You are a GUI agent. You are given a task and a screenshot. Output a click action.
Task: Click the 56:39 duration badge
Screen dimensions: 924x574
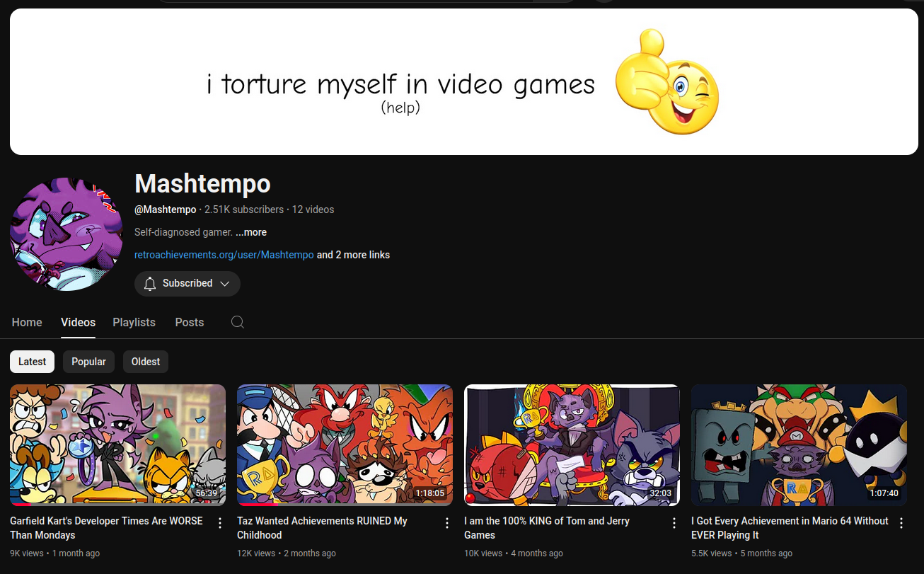click(x=207, y=493)
